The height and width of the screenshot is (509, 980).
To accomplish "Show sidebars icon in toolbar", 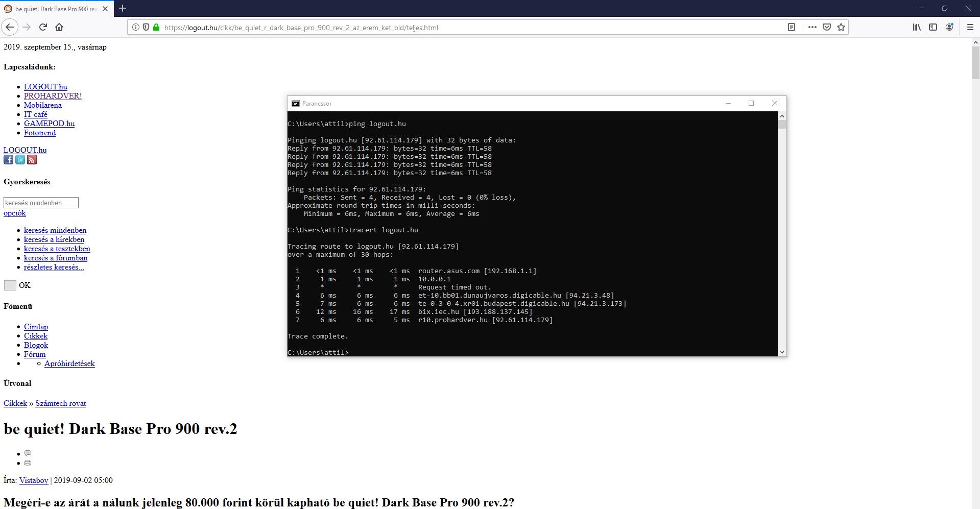I will pos(933,28).
